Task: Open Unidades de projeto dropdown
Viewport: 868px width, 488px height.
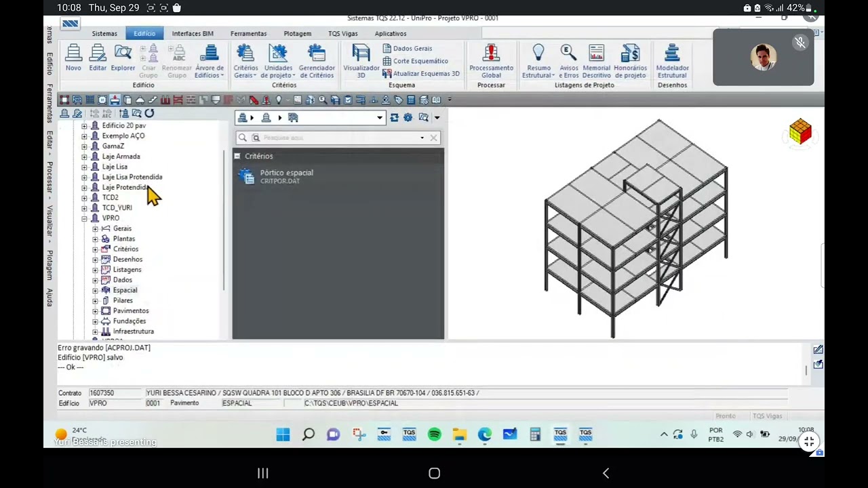Action: [x=278, y=61]
